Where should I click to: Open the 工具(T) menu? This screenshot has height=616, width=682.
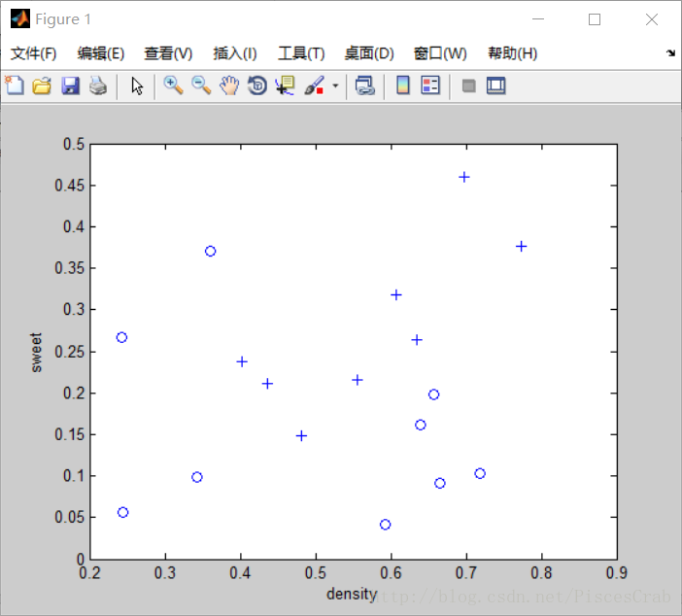[301, 53]
